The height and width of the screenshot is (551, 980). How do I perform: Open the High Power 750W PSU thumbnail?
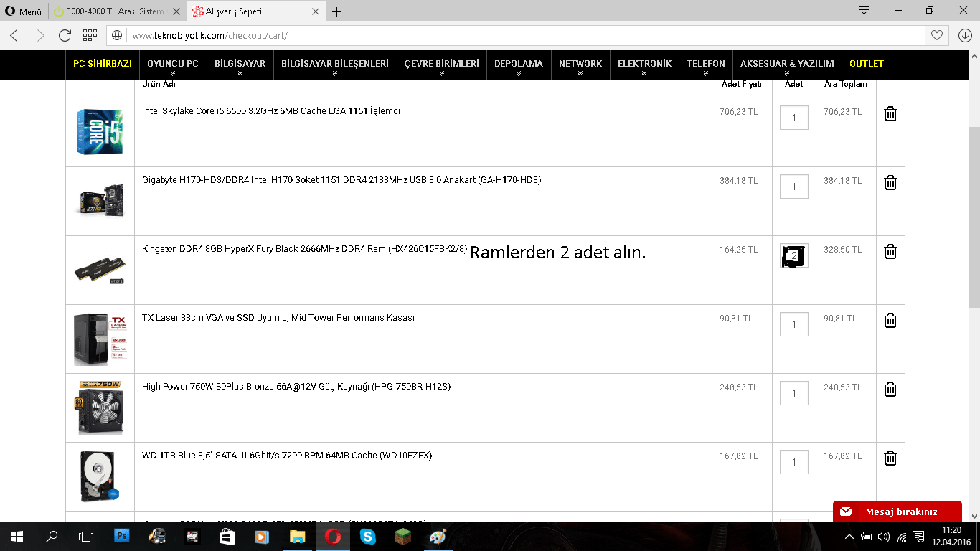(x=100, y=408)
